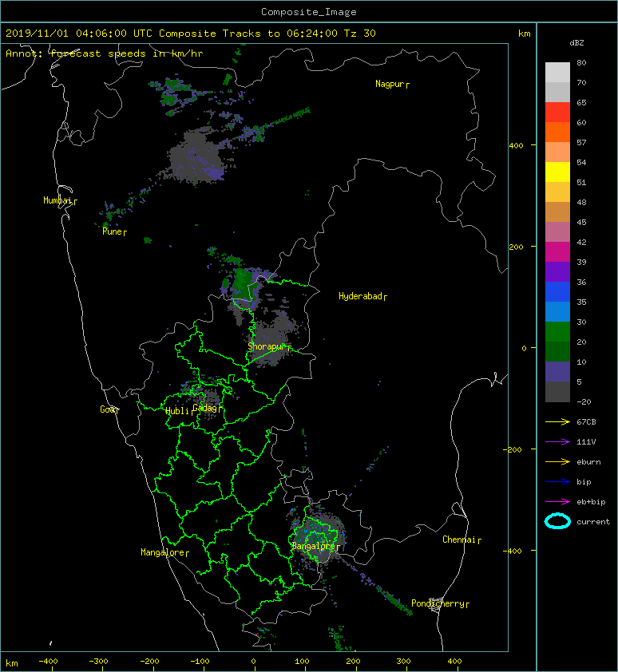The image size is (618, 672).
Task: Click the green 30 dBZ color swatch
Action: click(x=557, y=331)
